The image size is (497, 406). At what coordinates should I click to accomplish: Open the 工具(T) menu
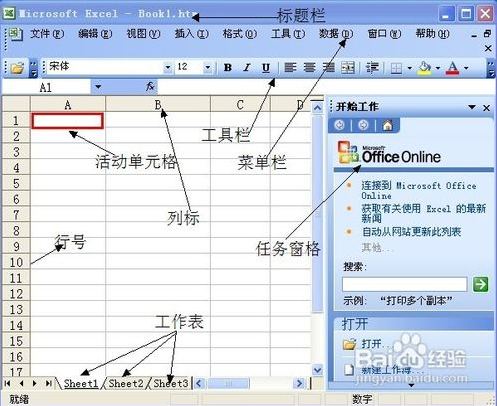[288, 34]
